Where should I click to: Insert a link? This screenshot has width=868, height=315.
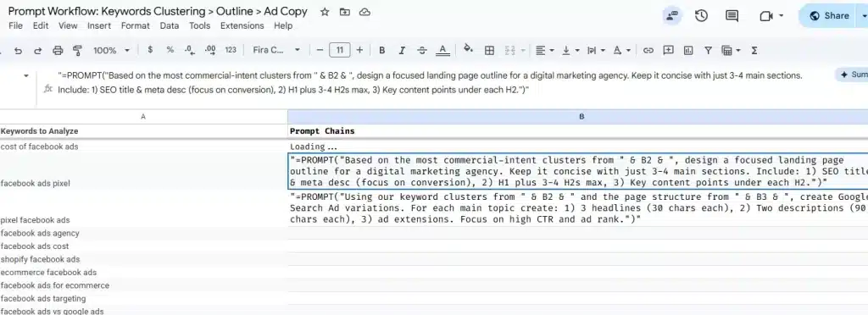click(x=648, y=50)
